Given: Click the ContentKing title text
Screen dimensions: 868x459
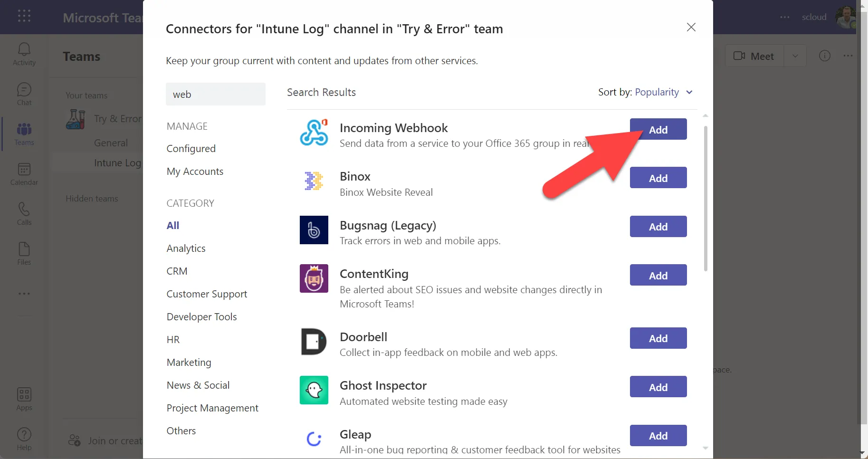Looking at the screenshot, I should coord(374,274).
